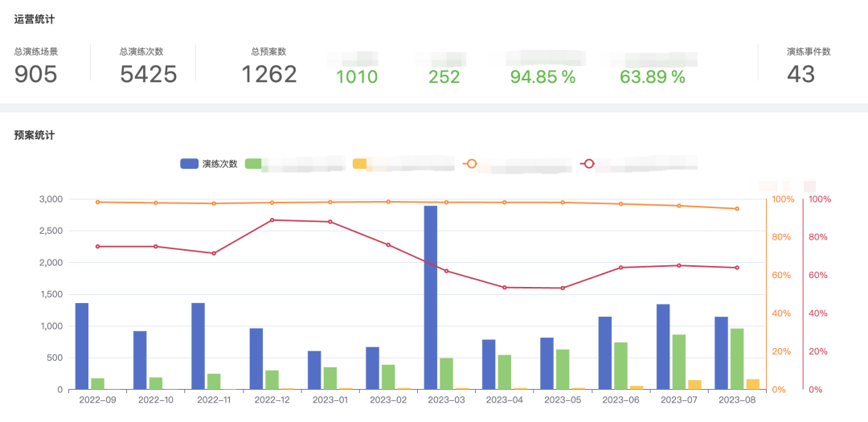The image size is (868, 422).
Task: Click the tall blue bar for 2023-03
Action: pyautogui.click(x=430, y=297)
